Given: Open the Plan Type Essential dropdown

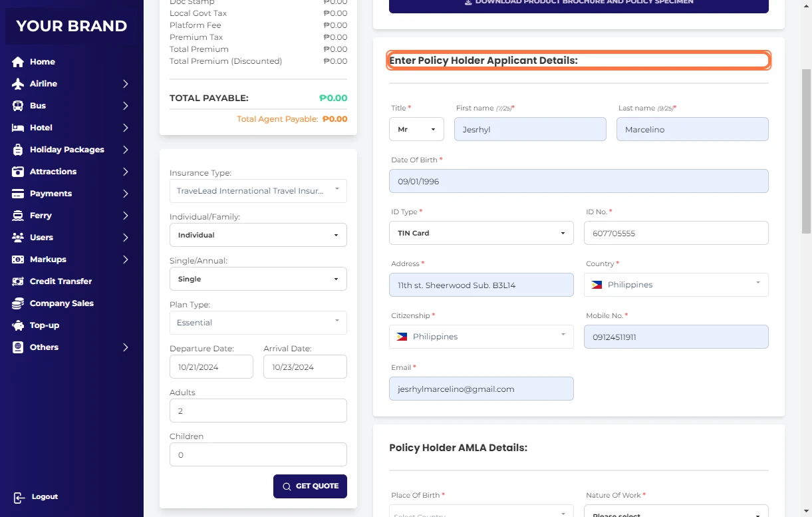Looking at the screenshot, I should pyautogui.click(x=258, y=323).
